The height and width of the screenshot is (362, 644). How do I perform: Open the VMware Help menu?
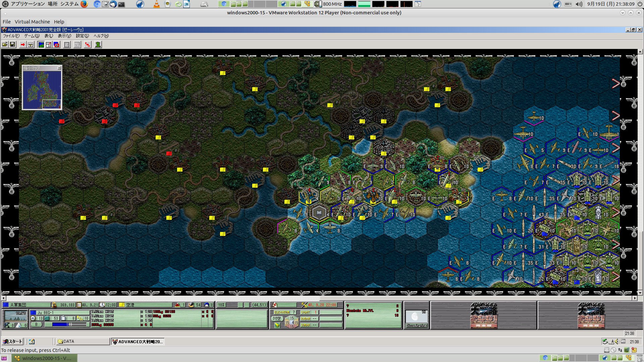pos(59,22)
